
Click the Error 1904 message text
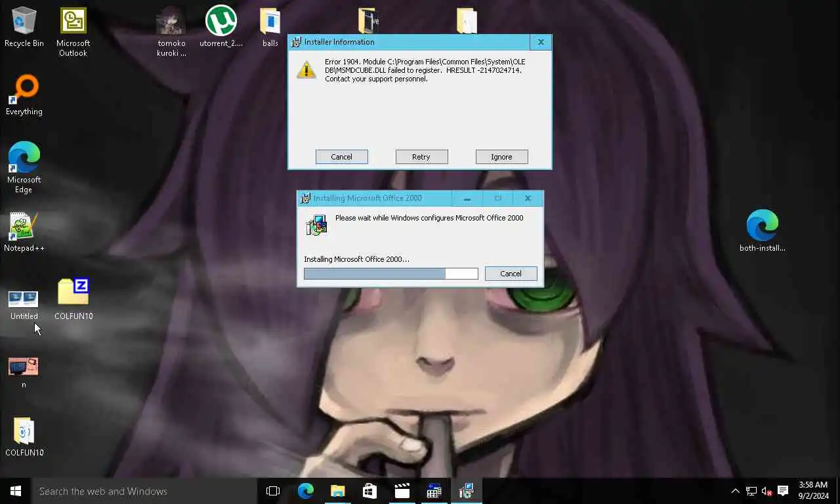pos(425,70)
